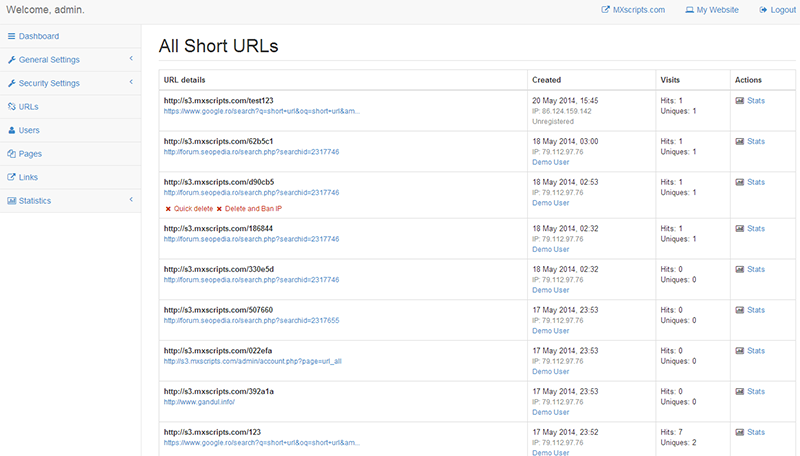This screenshot has height=456, width=800.
Task: Click the All Short URLs heading
Action: click(218, 46)
